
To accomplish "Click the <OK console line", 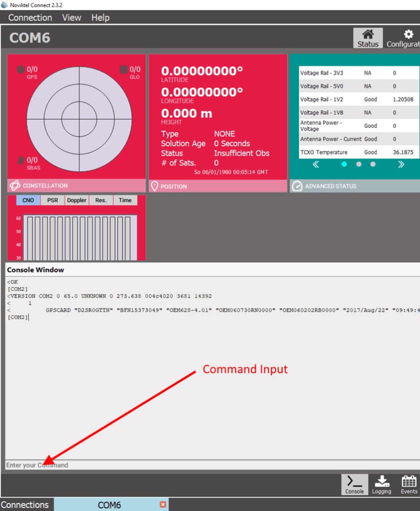I will 12,282.
